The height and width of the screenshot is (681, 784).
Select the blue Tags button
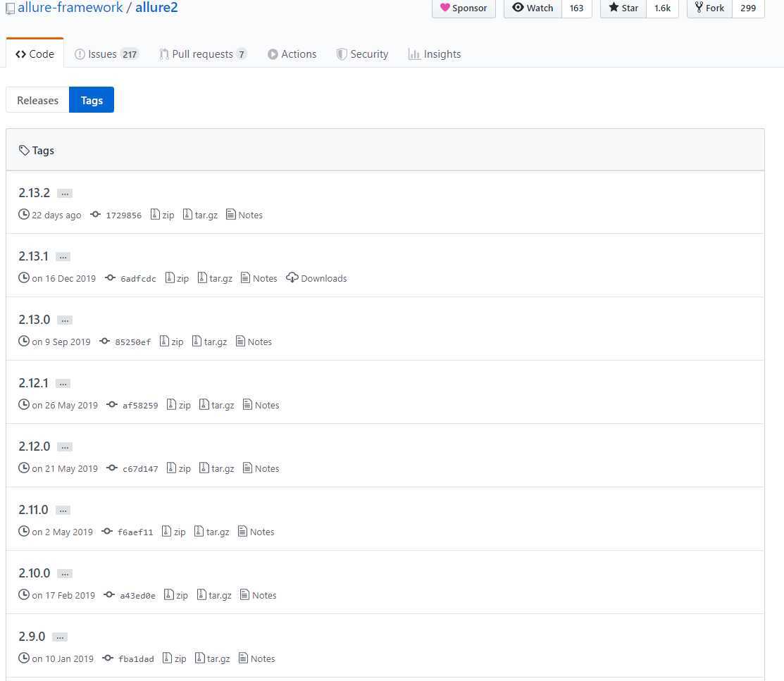(92, 100)
